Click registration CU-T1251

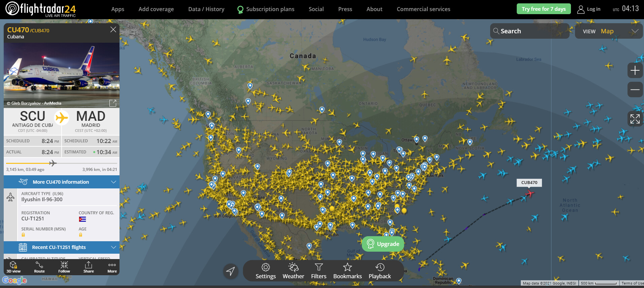pyautogui.click(x=33, y=219)
